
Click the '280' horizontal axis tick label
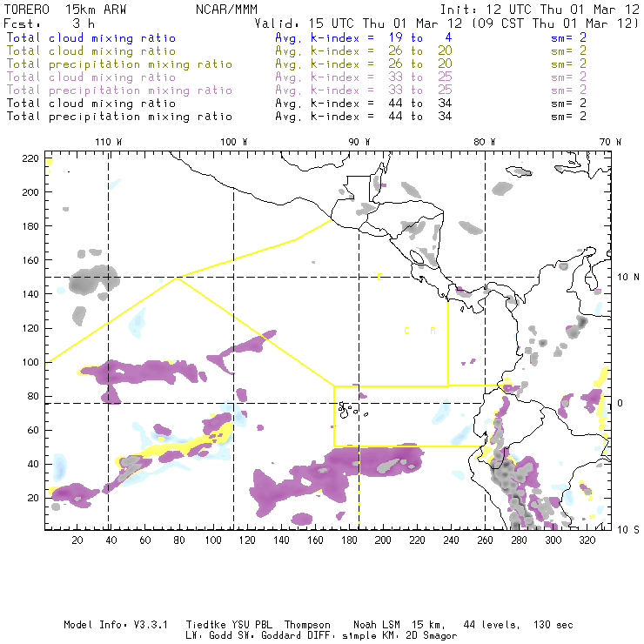click(519, 540)
